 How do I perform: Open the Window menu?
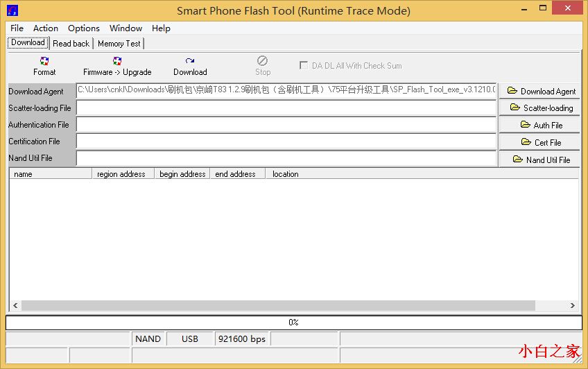pos(126,28)
